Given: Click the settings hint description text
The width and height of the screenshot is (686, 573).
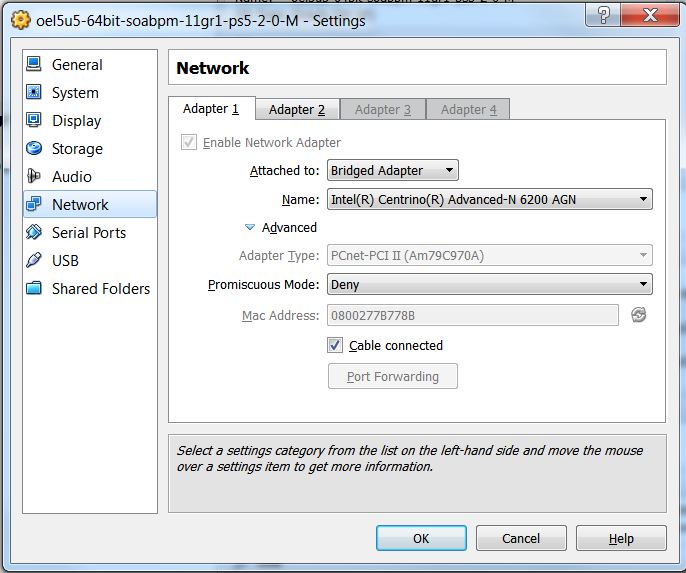Looking at the screenshot, I should (410, 458).
